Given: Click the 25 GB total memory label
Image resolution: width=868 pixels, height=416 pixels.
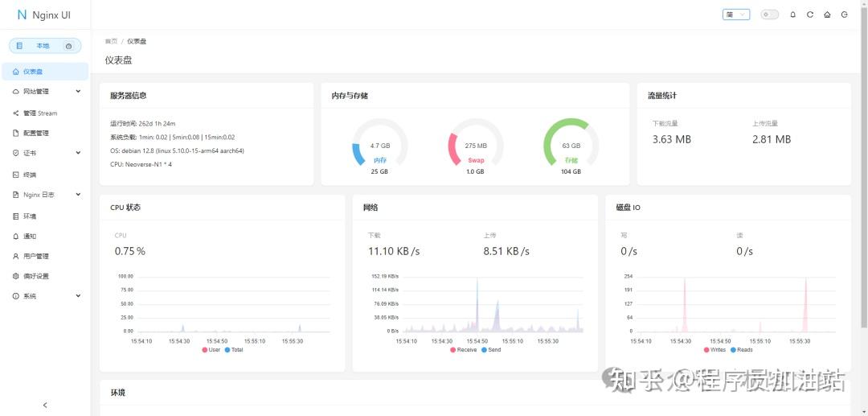Looking at the screenshot, I should pyautogui.click(x=379, y=171).
